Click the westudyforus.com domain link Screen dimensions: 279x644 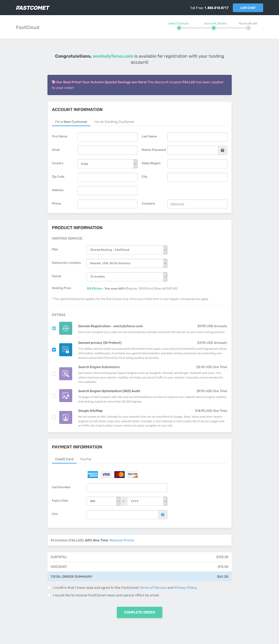tap(113, 56)
